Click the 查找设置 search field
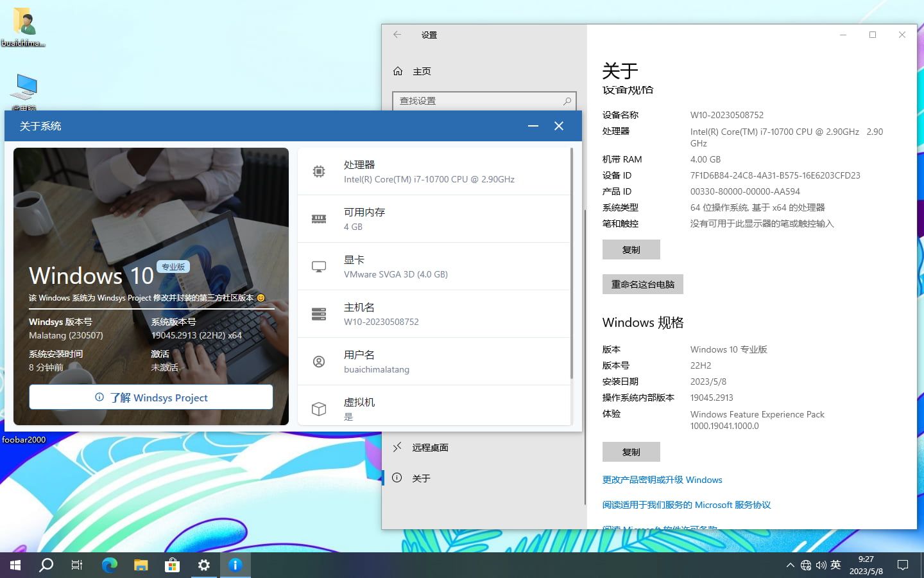This screenshot has height=578, width=924. tap(478, 101)
